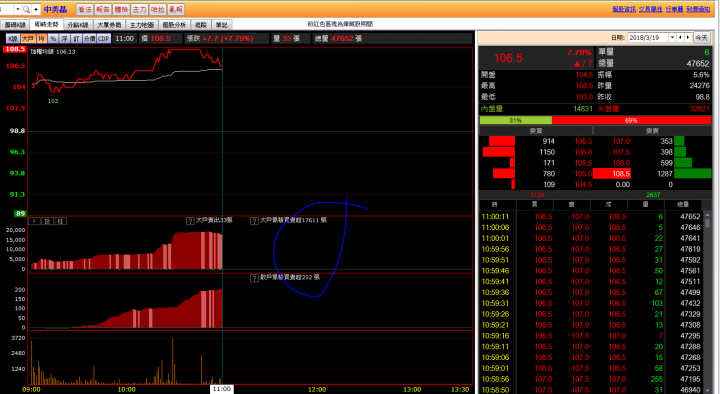The width and height of the screenshot is (720, 394).
Task: Select the highlighted 108.5 ask price cell
Action: [x=612, y=174]
